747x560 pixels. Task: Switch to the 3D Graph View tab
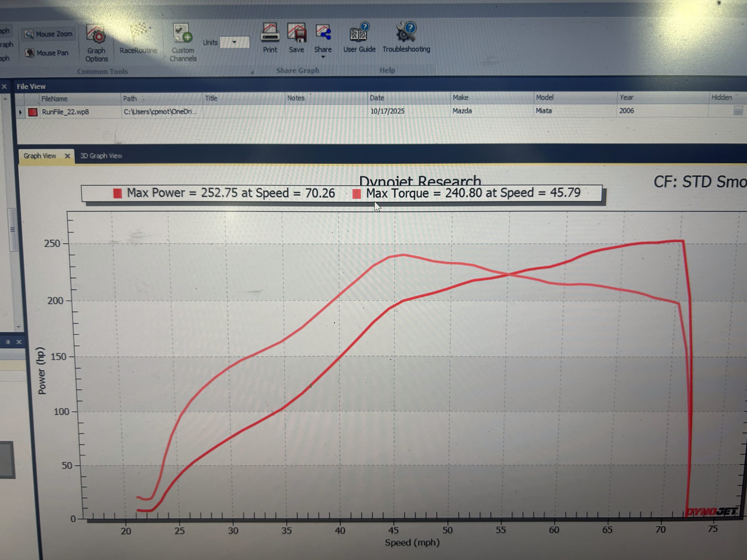pos(101,156)
